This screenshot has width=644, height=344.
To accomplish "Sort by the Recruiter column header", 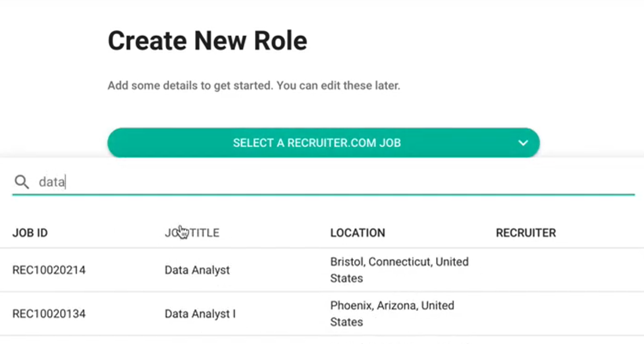I will 526,233.
